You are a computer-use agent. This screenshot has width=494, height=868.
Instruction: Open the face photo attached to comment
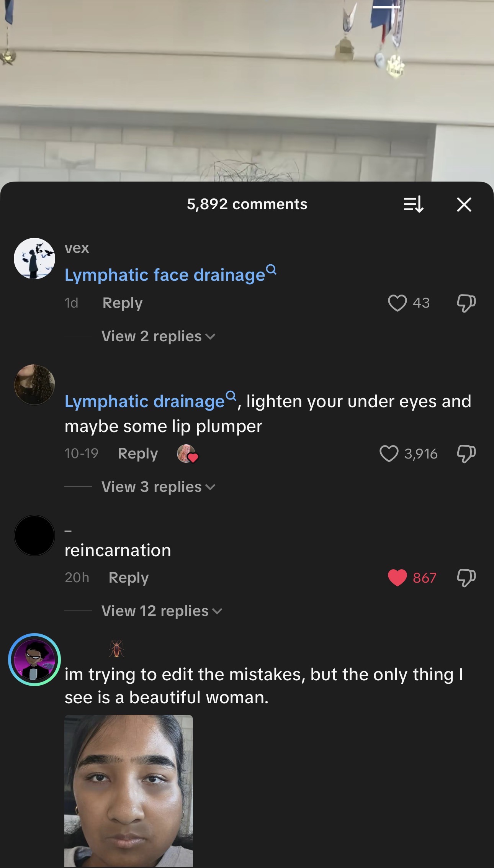tap(129, 791)
